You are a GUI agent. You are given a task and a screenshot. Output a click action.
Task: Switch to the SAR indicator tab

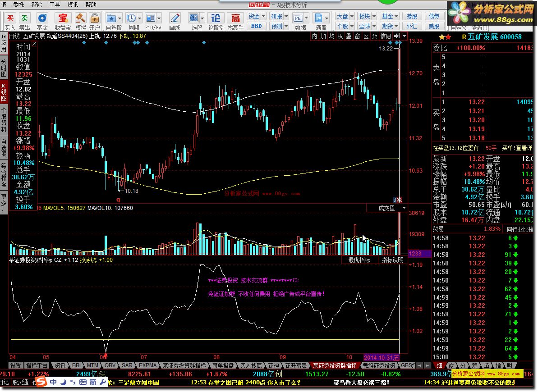[127, 365]
